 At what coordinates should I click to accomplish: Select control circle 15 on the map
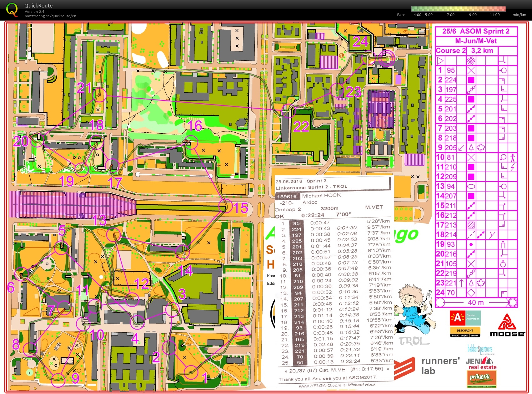click(225, 206)
